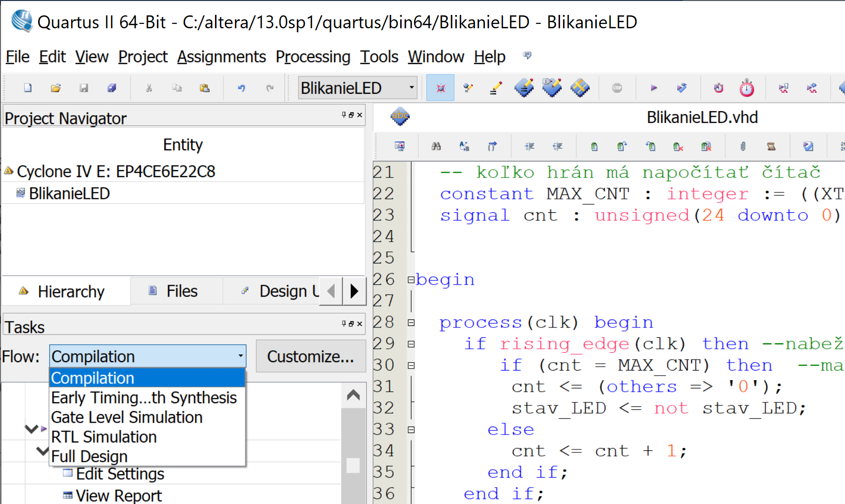Click the Tasks panel scrollbar up arrow
Viewport: 845px width, 504px height.
[353, 395]
